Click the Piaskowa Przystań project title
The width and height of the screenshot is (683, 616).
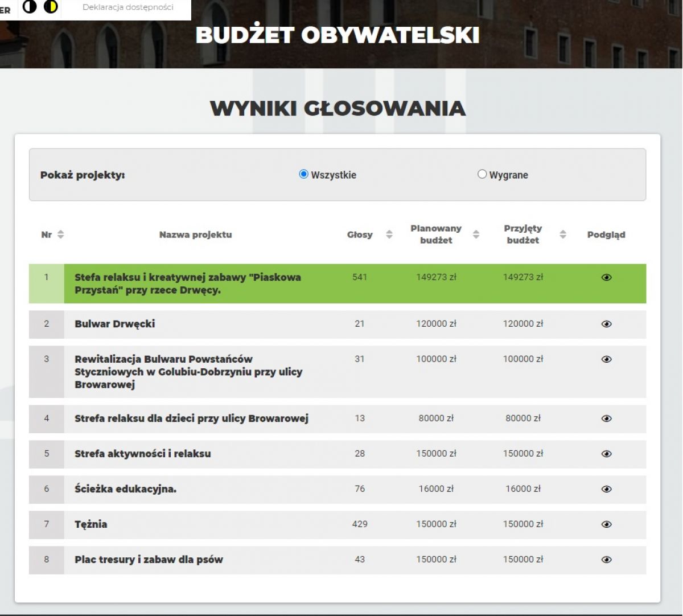(x=188, y=284)
